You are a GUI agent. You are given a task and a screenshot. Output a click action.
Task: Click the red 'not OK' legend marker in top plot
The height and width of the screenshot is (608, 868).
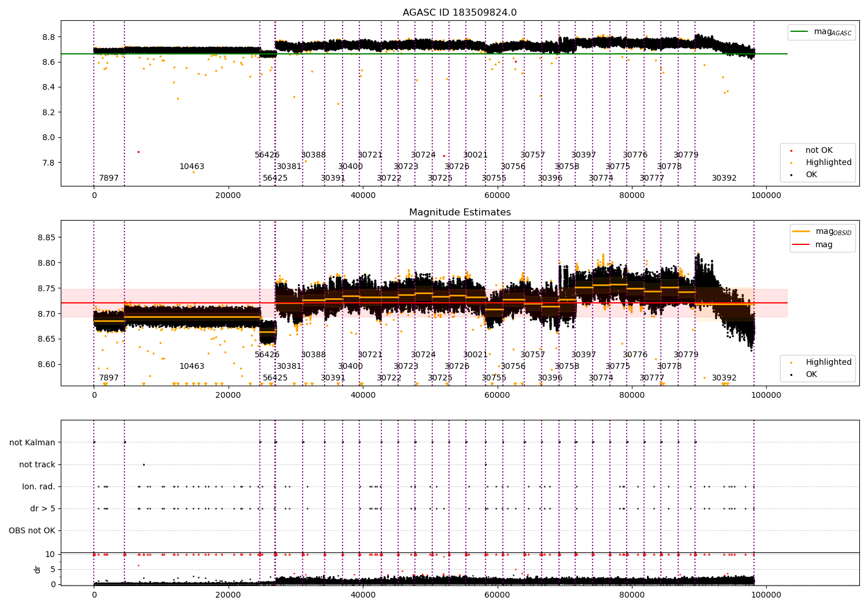[x=792, y=151]
